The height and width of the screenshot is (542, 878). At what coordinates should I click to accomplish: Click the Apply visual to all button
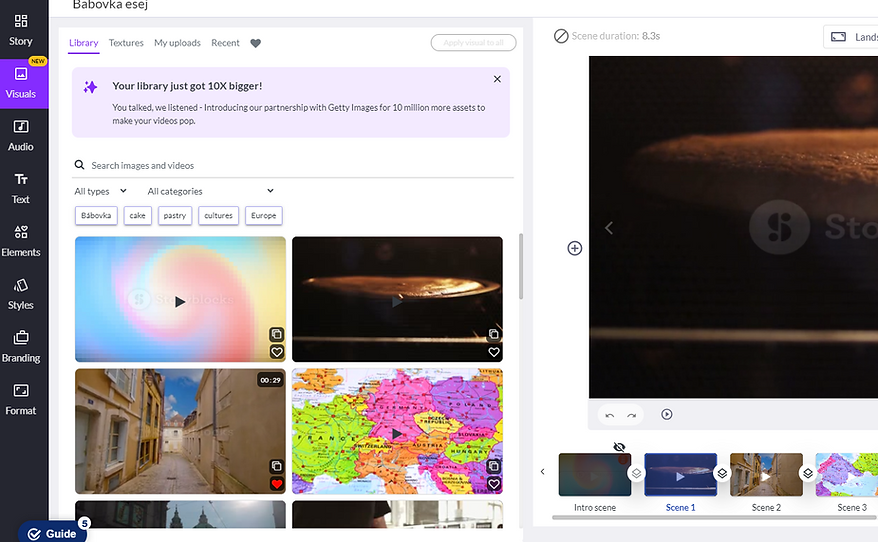(x=473, y=43)
